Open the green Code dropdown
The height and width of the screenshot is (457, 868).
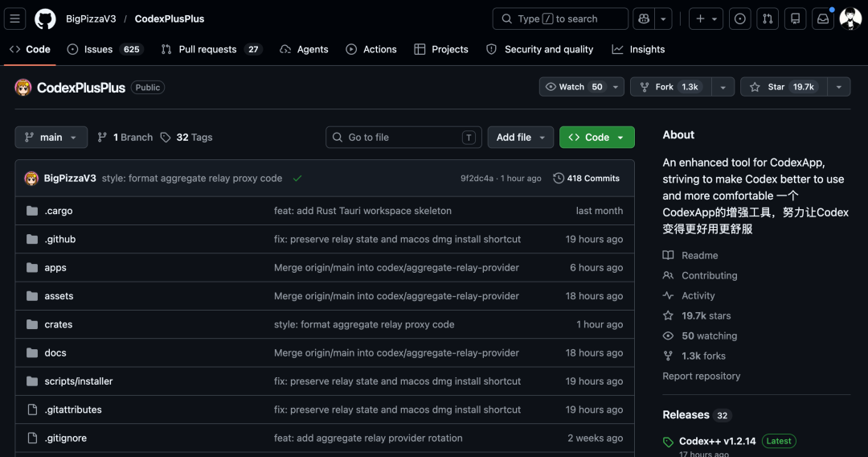point(596,138)
